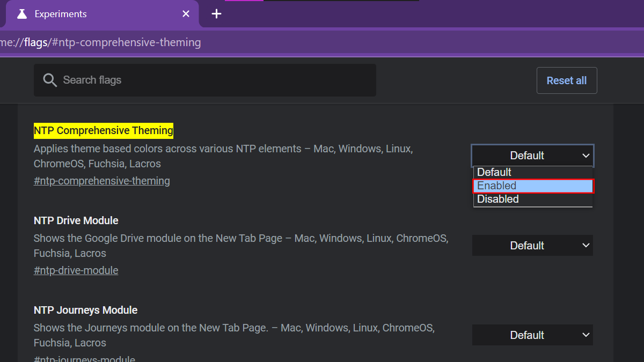The image size is (644, 362).
Task: Click the magnifying glass search icon
Action: coord(50,80)
